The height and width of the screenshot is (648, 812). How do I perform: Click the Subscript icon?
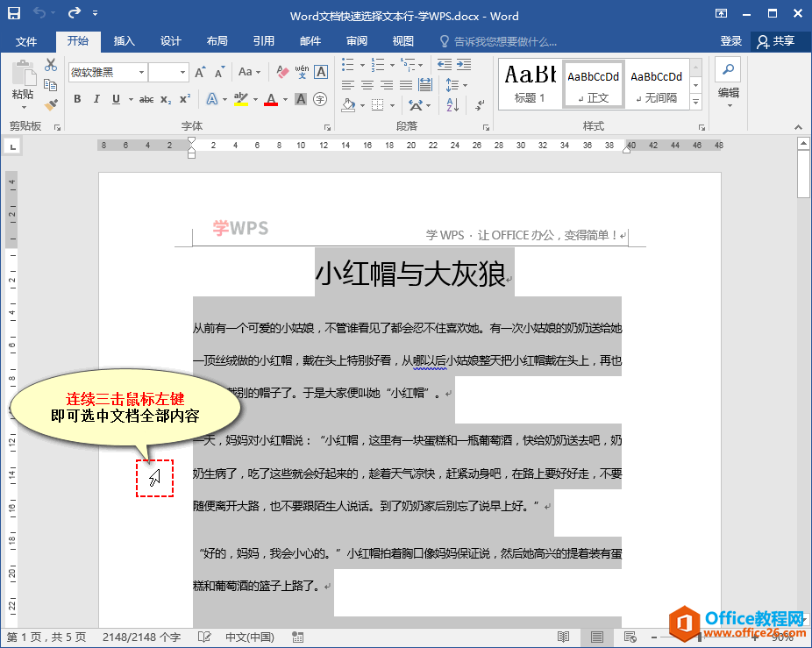167,98
